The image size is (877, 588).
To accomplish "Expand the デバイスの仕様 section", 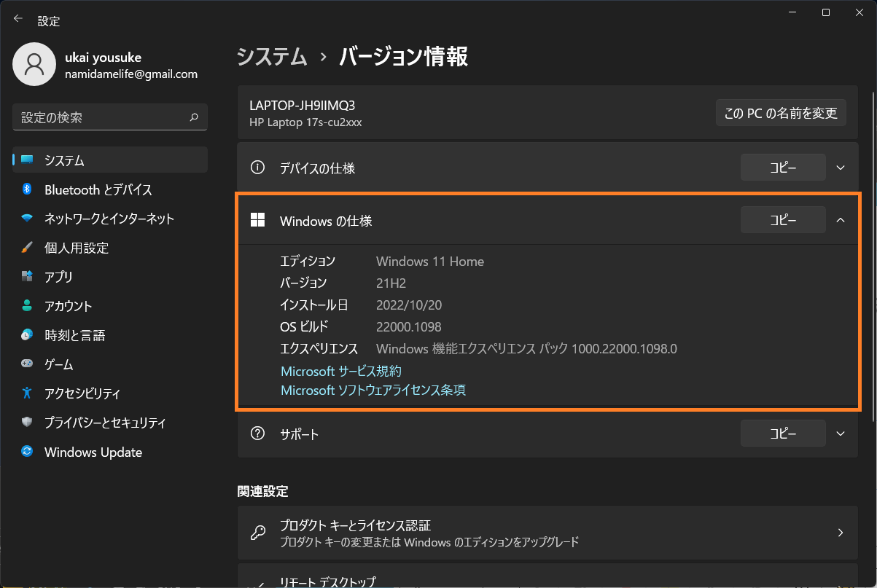I will click(x=840, y=167).
